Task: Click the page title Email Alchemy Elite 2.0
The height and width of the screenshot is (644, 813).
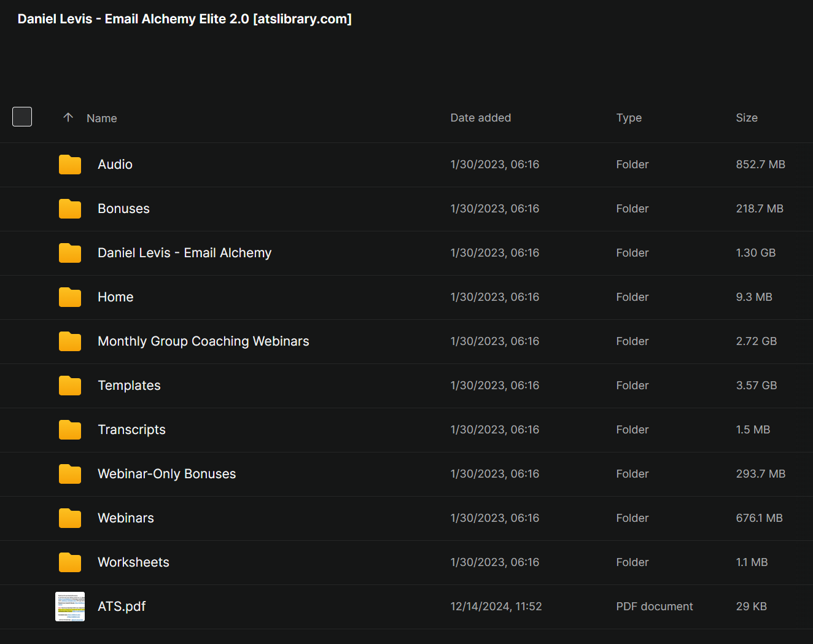Action: (177, 19)
